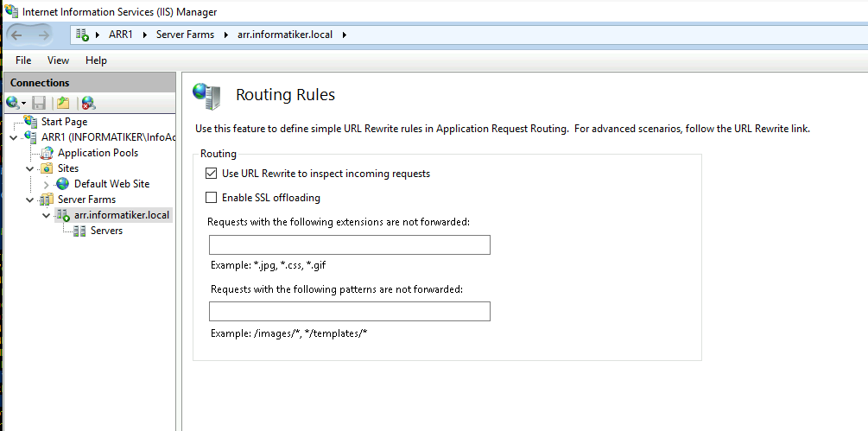Click the Save connections floppy icon
Screen dimensions: 868x431
pyautogui.click(x=39, y=103)
